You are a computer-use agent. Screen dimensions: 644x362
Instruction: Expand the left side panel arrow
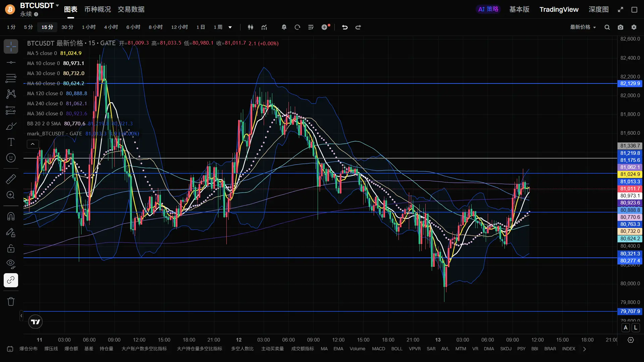pos(21,316)
